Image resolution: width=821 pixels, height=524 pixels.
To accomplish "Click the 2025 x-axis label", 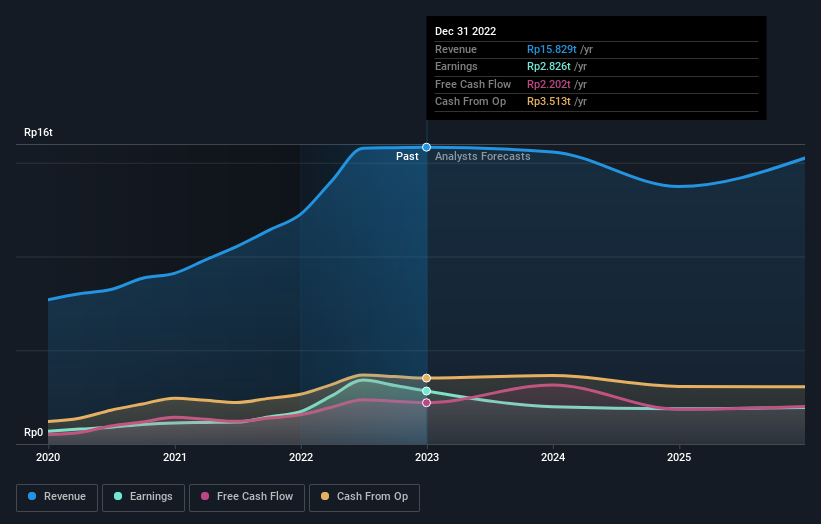I will [x=679, y=458].
